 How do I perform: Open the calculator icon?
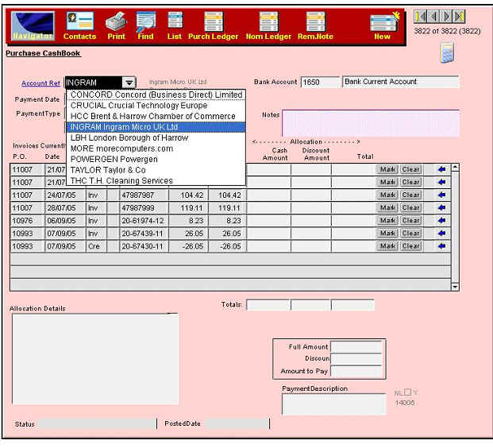pos(447,53)
